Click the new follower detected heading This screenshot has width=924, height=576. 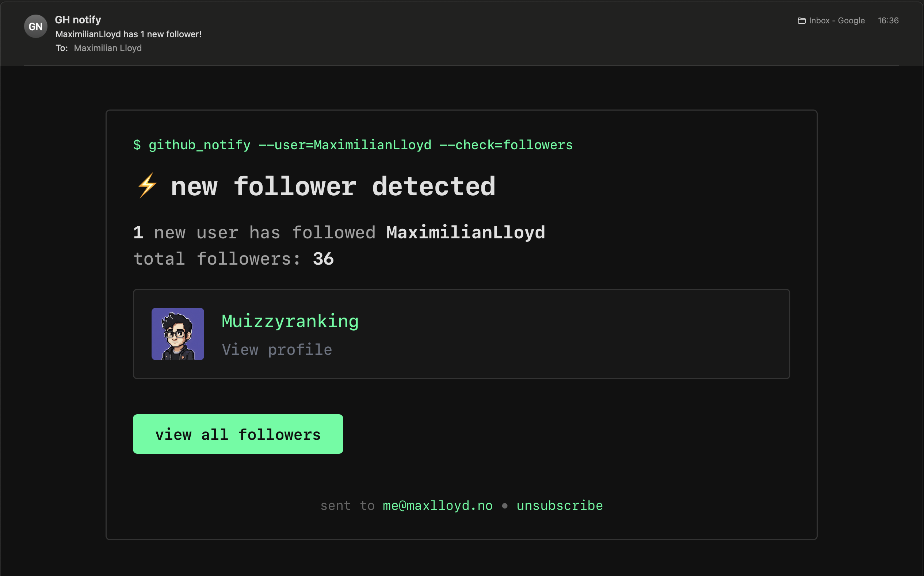coord(332,186)
